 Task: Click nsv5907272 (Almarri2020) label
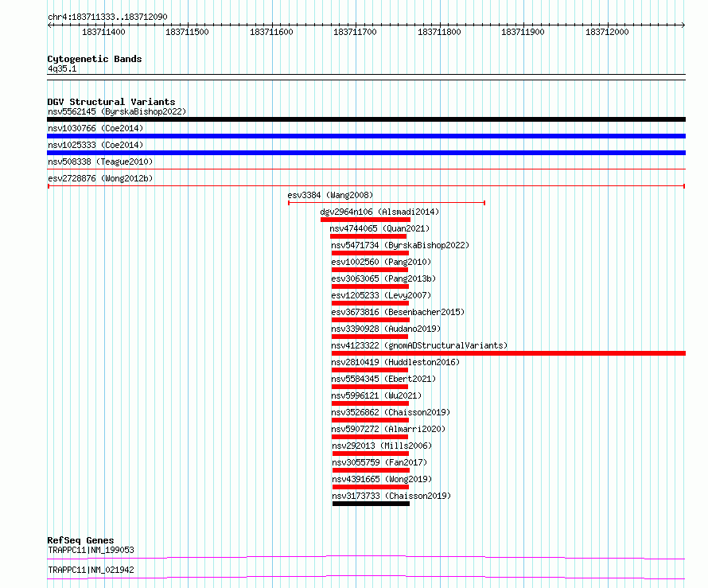(x=388, y=429)
